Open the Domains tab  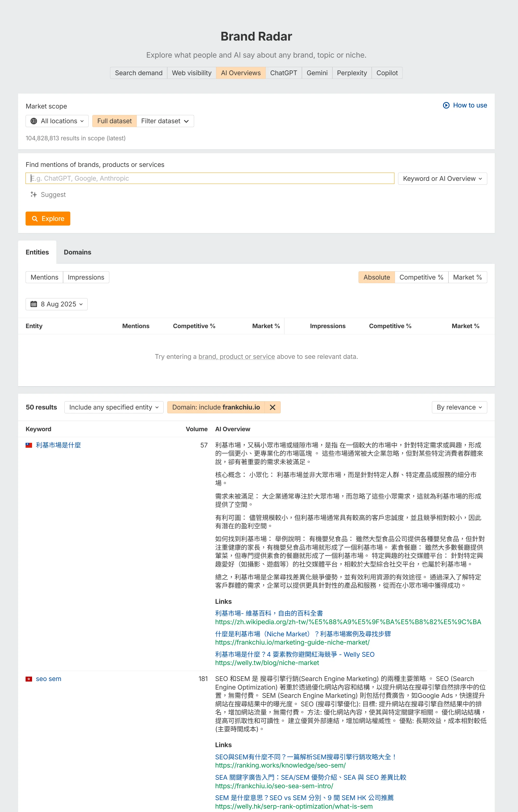pos(77,252)
